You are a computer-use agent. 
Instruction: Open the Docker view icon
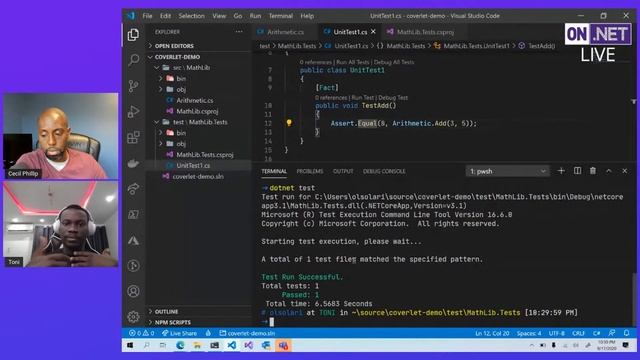133,163
